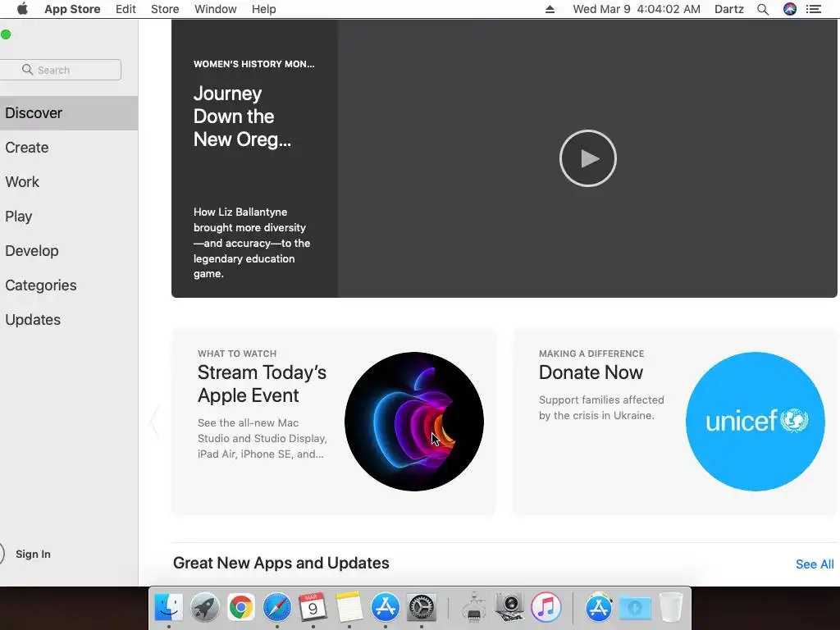Image resolution: width=840 pixels, height=630 pixels.
Task: Click the App Store icon beside Notes in Dock
Action: tap(386, 607)
